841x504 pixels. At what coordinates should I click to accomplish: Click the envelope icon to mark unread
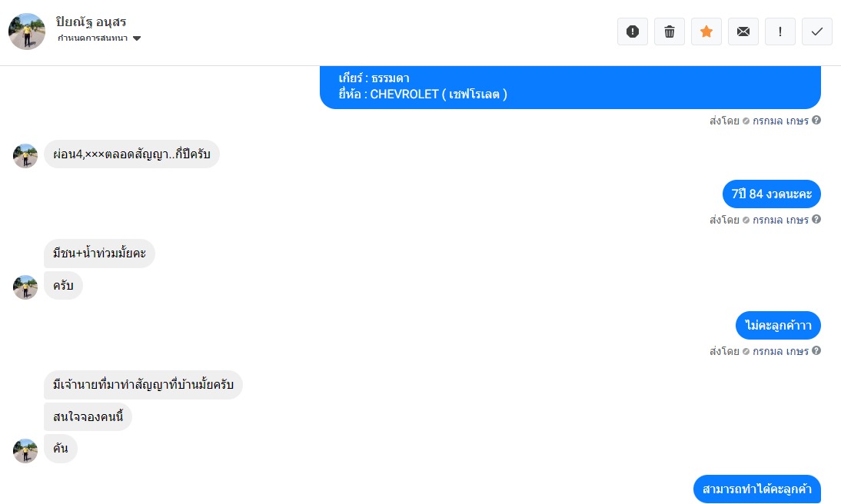(743, 31)
